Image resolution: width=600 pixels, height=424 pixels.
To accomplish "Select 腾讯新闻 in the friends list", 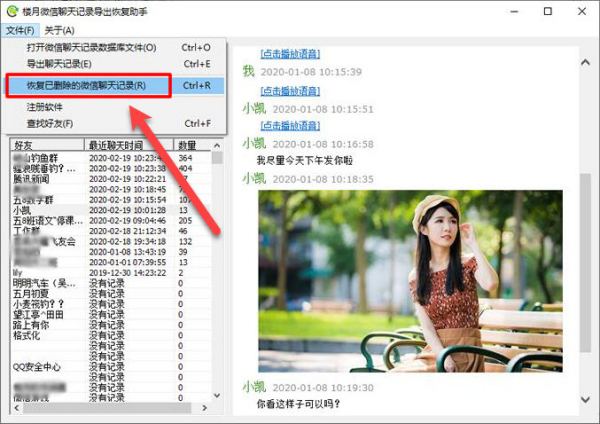I will pyautogui.click(x=32, y=179).
